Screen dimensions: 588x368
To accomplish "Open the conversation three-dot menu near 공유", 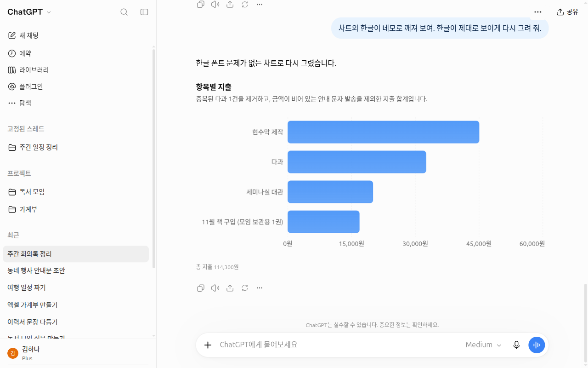I will (x=538, y=12).
